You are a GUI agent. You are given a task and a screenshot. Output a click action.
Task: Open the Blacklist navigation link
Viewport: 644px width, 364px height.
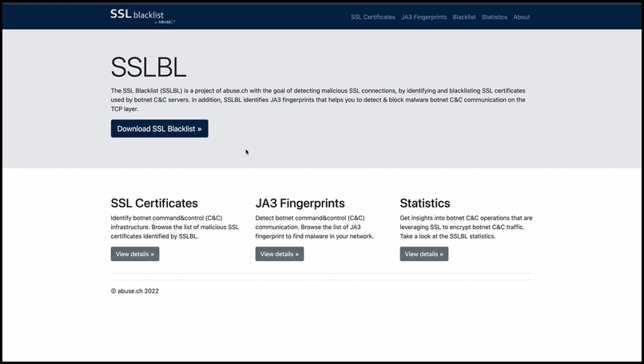463,17
